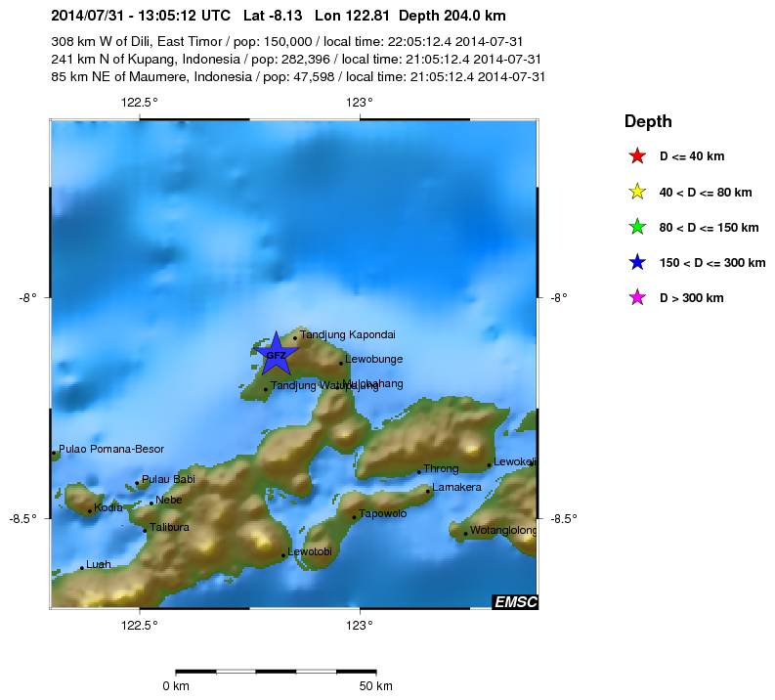The height and width of the screenshot is (700, 775).
Task: Click the event header with Depth 204.0 km
Action: pos(279,16)
